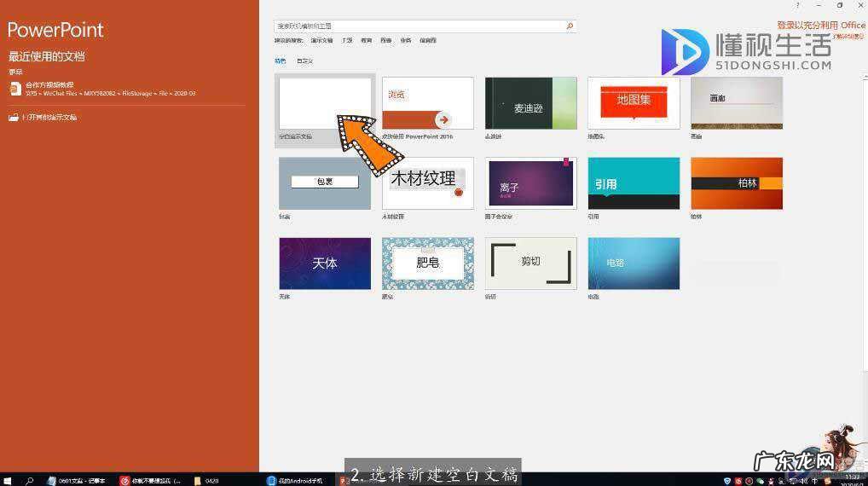Click the help question mark icon
The height and width of the screenshot is (486, 868).
pyautogui.click(x=798, y=5)
